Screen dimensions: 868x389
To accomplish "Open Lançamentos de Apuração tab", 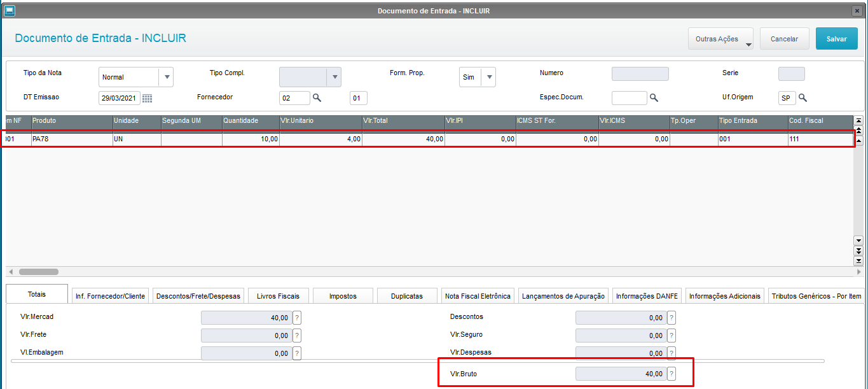I will coord(563,296).
